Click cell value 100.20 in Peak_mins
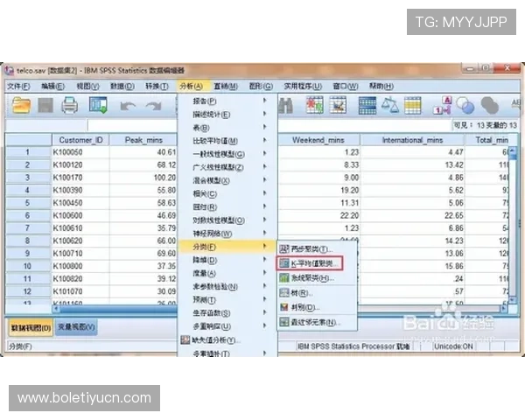Viewport: 525px width, 420px height. tap(143, 178)
